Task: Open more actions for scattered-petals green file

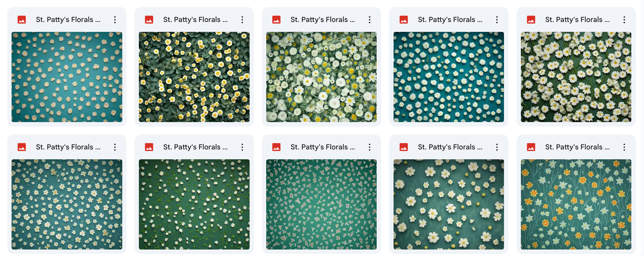Action: (242, 147)
